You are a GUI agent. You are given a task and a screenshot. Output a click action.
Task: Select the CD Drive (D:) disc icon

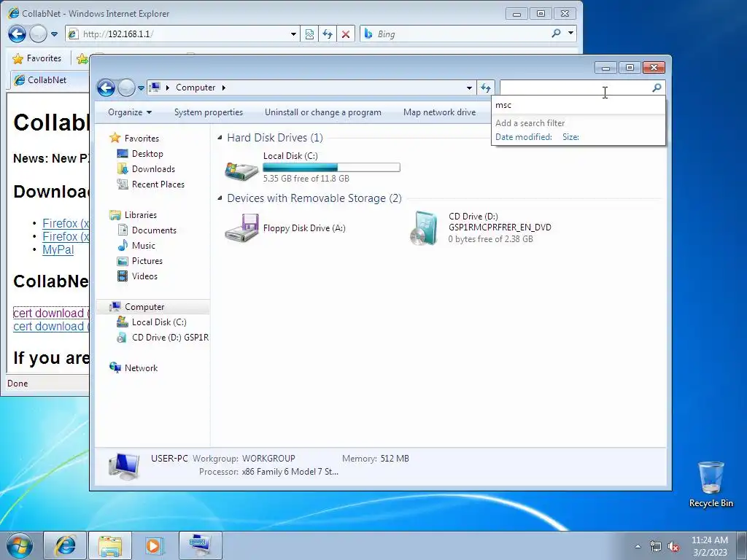click(x=423, y=228)
